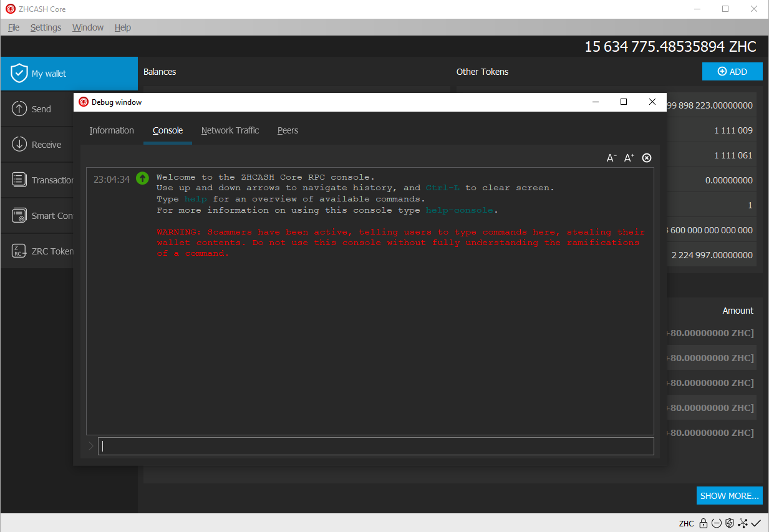The image size is (769, 532).
Task: Click the SHOW MORE... button
Action: click(730, 496)
